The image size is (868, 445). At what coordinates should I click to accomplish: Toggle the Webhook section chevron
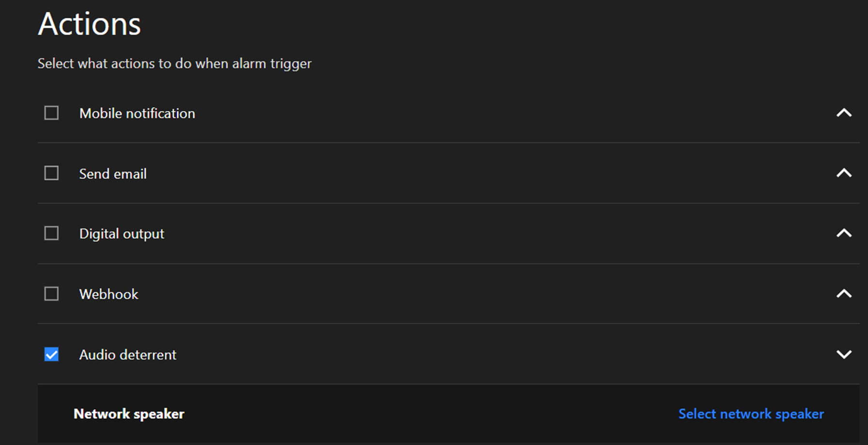844,294
